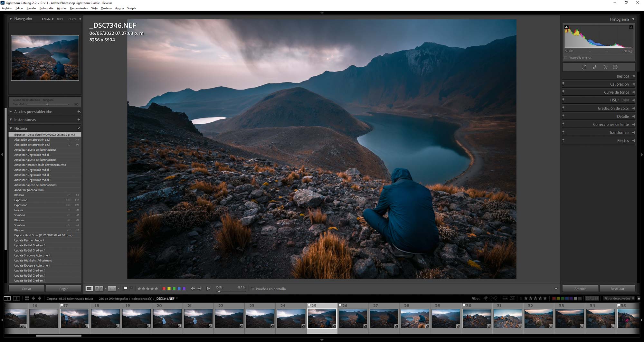Toggle filter lock switch at filmstrip end
The image size is (644, 342).
point(639,299)
